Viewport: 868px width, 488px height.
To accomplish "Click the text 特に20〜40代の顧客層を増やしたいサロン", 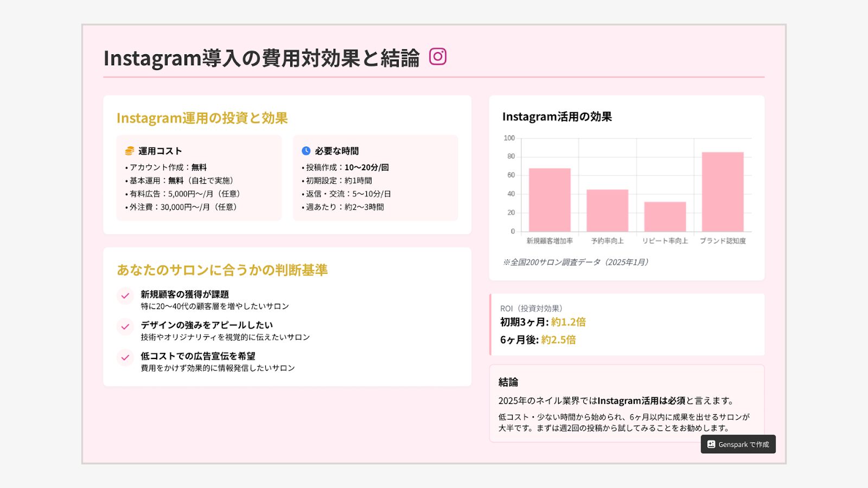I will coord(215,306).
